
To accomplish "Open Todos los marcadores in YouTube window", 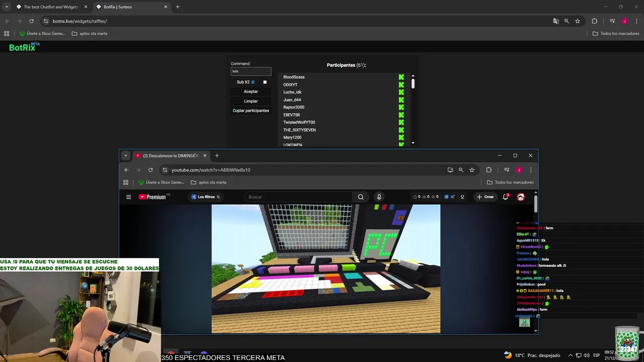I will [x=510, y=183].
